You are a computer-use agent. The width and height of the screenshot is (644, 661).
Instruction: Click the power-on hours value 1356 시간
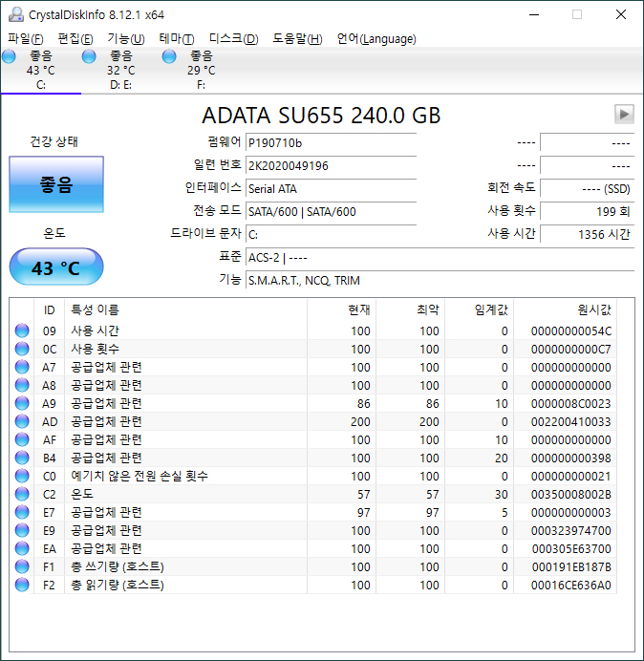(x=587, y=234)
